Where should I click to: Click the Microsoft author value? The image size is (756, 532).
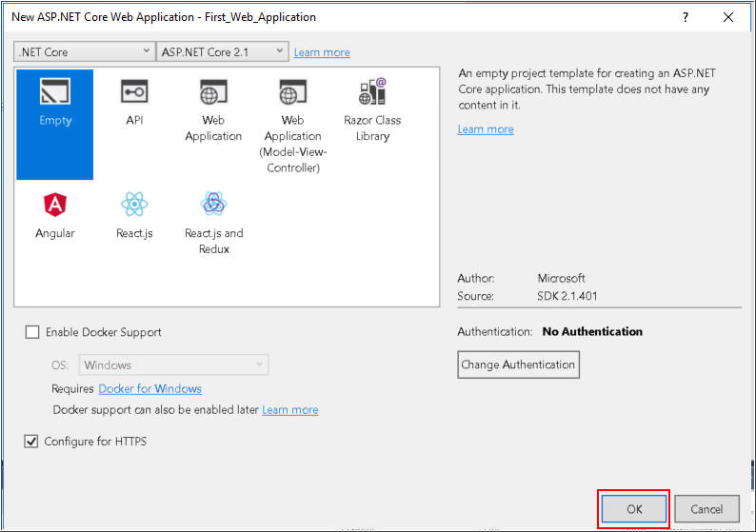561,278
